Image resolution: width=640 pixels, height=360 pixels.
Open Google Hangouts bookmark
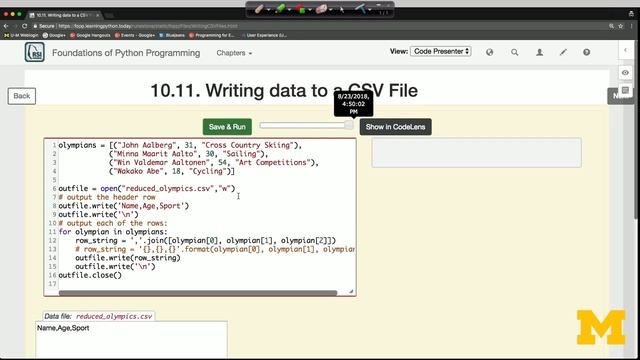tap(90, 36)
